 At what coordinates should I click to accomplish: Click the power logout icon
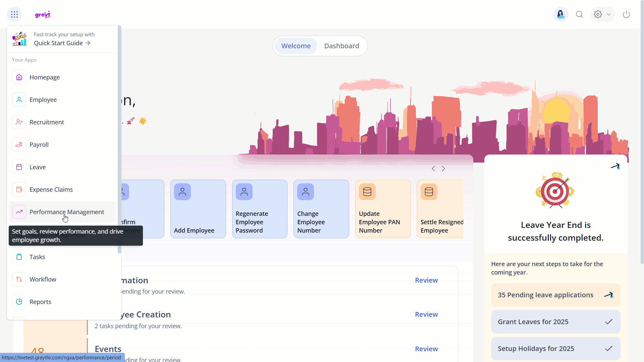point(626,14)
